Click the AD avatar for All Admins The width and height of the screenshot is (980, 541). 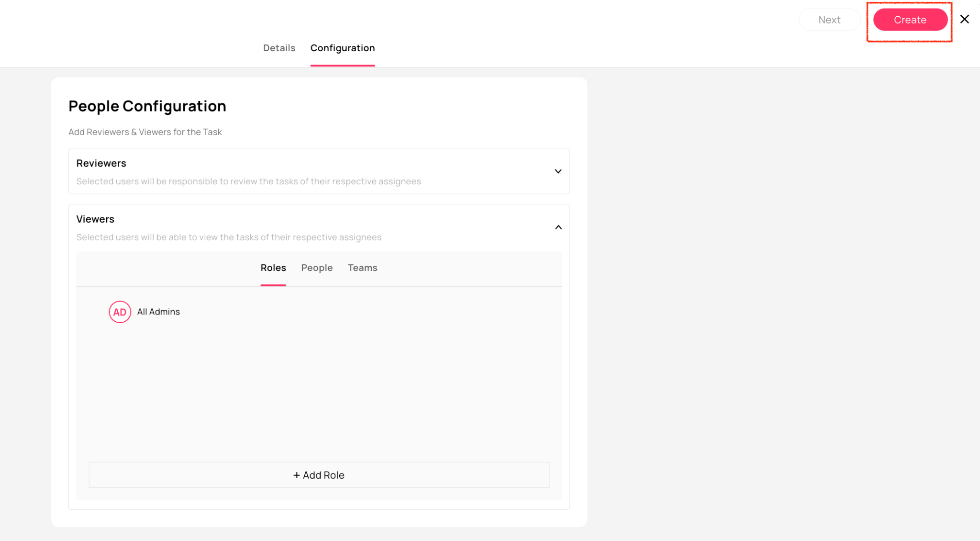(x=120, y=312)
